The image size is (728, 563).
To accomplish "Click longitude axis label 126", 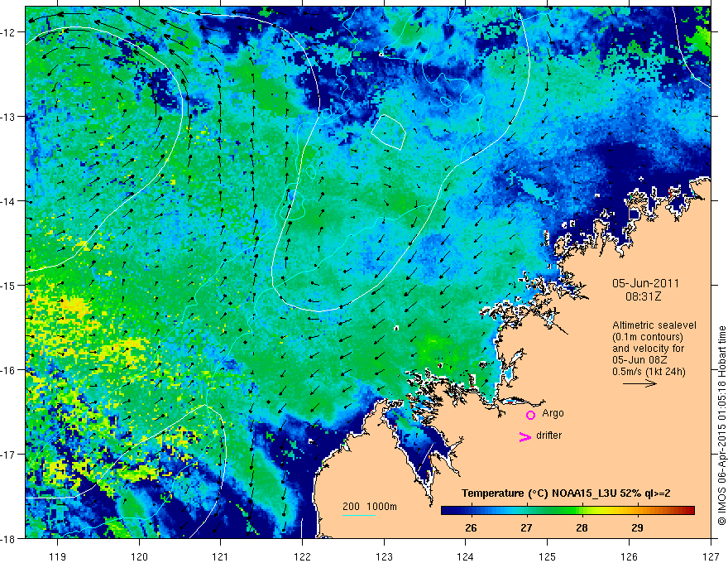I will (629, 556).
